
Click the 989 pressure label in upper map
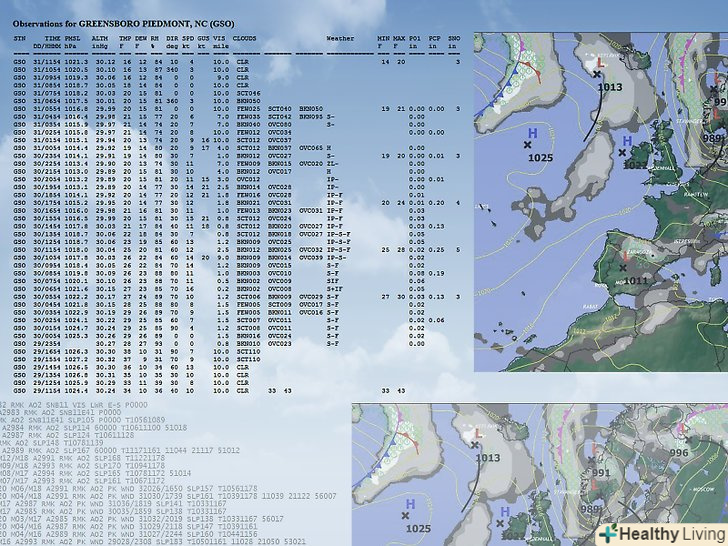click(715, 137)
